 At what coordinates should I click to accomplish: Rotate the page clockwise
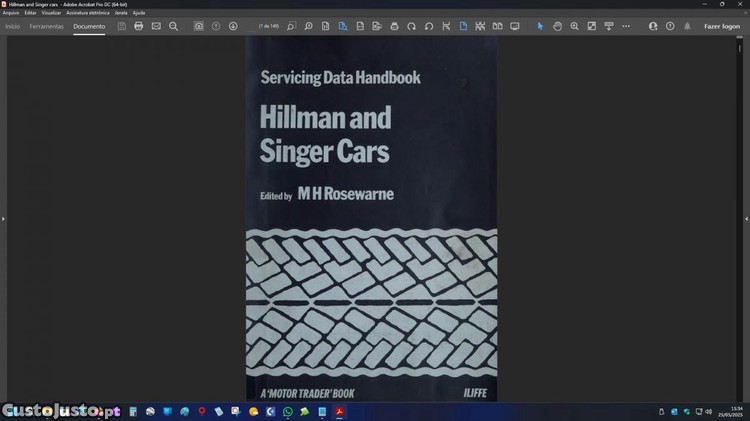click(429, 26)
